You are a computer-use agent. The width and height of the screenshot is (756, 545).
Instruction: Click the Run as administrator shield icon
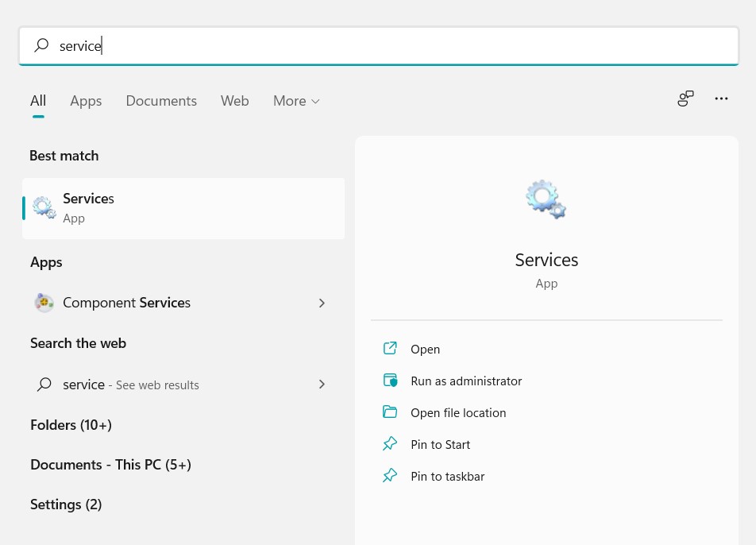point(390,381)
